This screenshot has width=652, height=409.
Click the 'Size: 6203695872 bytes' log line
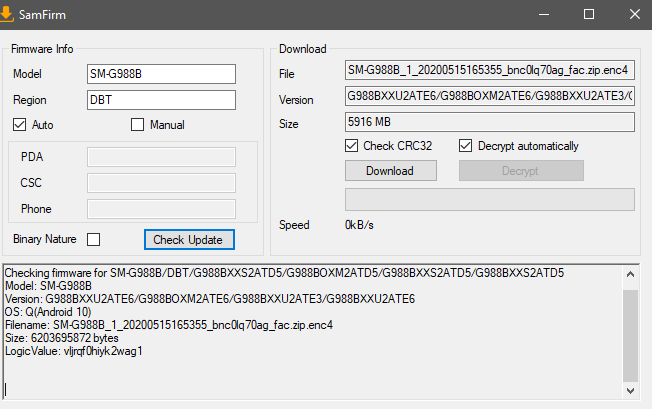tap(62, 338)
